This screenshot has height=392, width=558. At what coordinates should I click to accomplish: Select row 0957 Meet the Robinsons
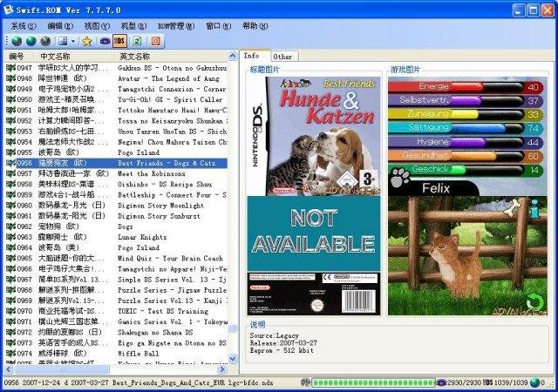click(116, 173)
